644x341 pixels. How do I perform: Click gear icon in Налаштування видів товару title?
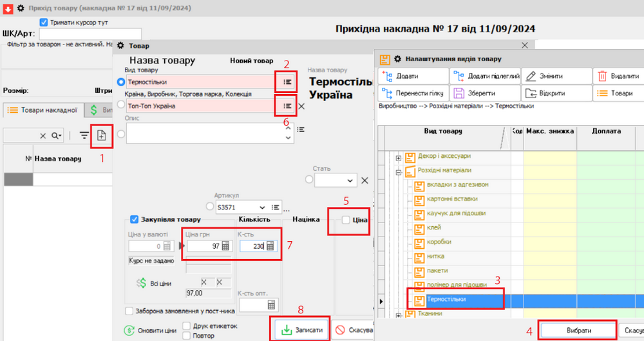point(398,59)
